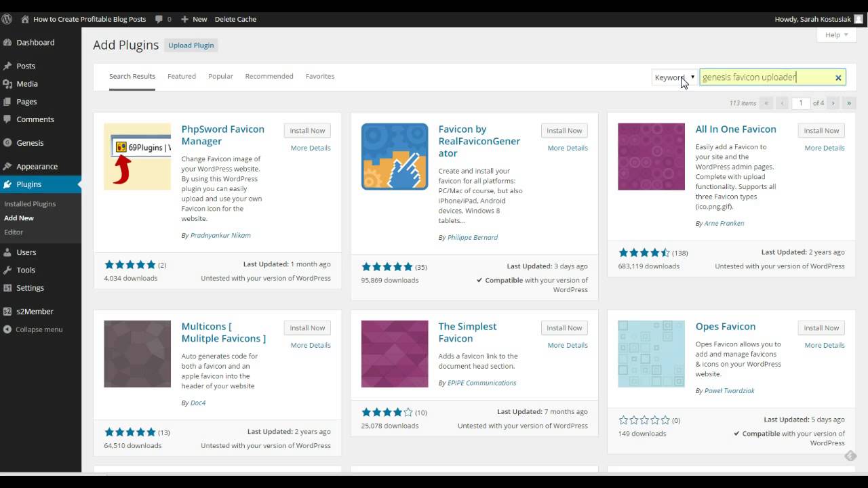Open the Doc4 author link
This screenshot has width=868, height=488.
pyautogui.click(x=198, y=403)
